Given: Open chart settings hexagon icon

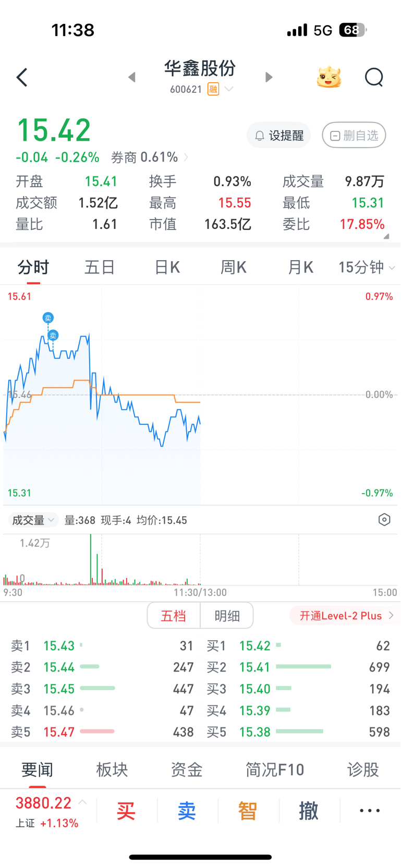Looking at the screenshot, I should click(x=384, y=520).
